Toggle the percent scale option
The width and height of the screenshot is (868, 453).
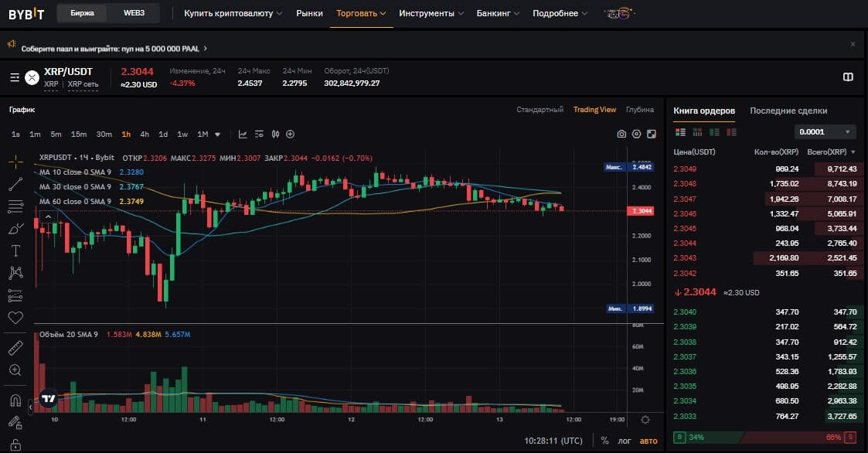pyautogui.click(x=604, y=441)
